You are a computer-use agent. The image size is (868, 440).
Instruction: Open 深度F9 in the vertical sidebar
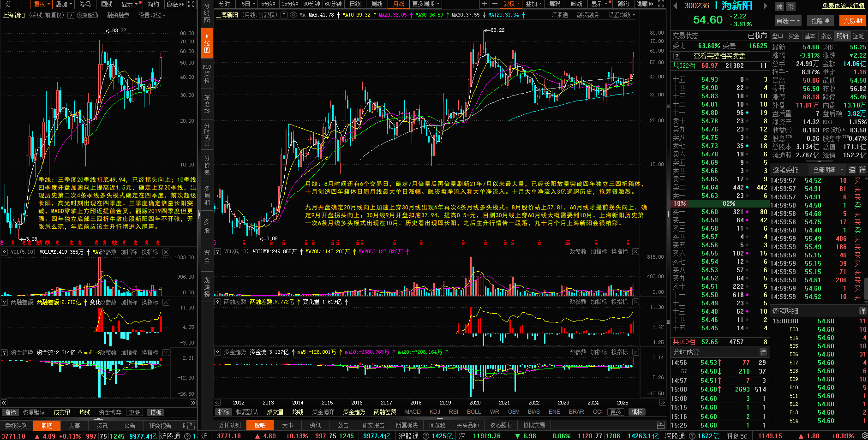click(207, 104)
